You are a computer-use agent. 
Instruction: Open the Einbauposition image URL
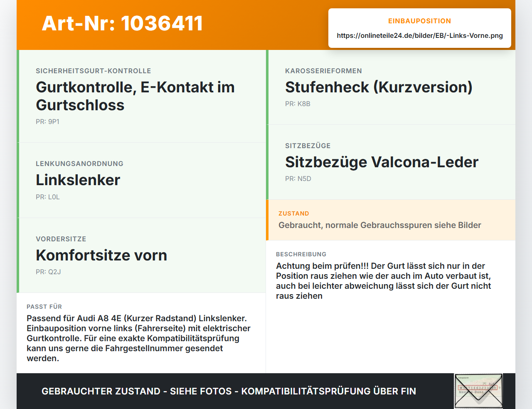coord(420,35)
